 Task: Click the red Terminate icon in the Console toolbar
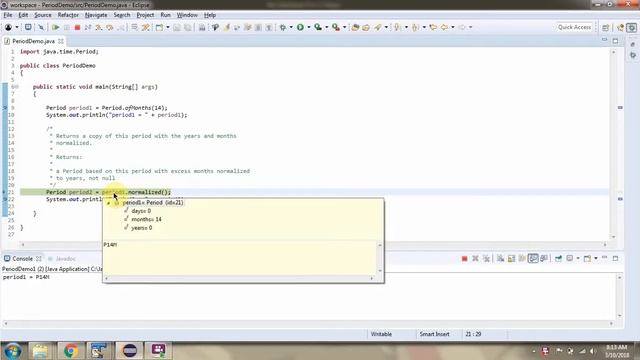tap(464, 258)
